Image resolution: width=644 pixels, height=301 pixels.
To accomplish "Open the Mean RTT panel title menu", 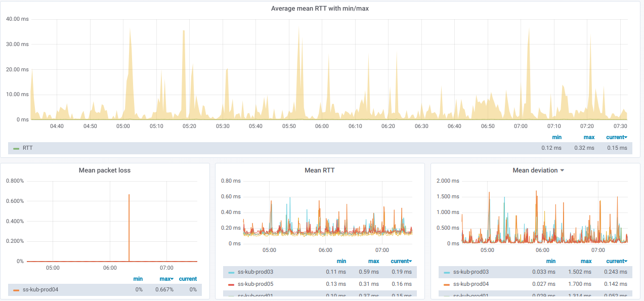I will [x=320, y=170].
